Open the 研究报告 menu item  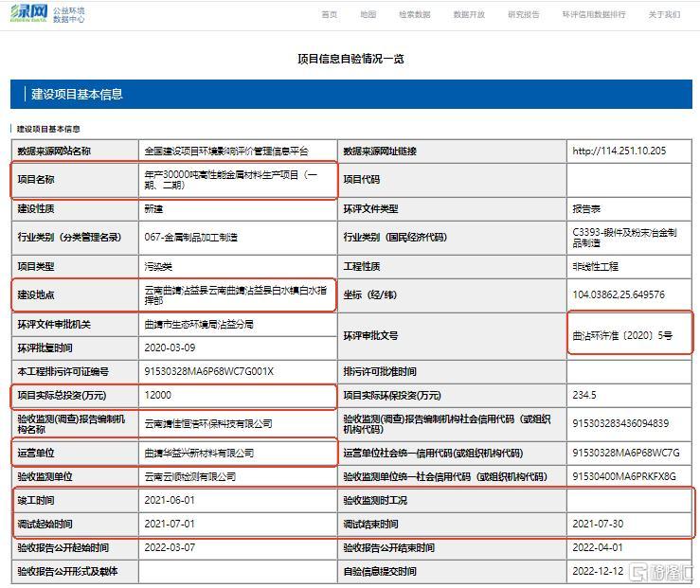click(x=524, y=14)
